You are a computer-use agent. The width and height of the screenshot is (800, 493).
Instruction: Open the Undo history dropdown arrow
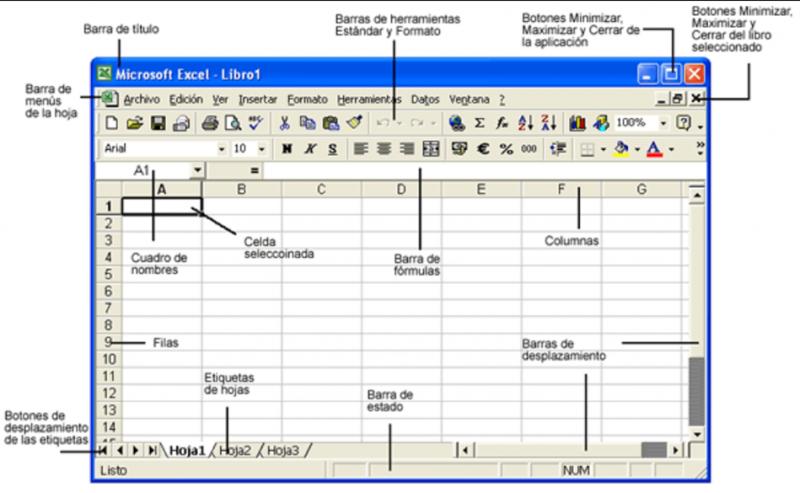[x=399, y=123]
